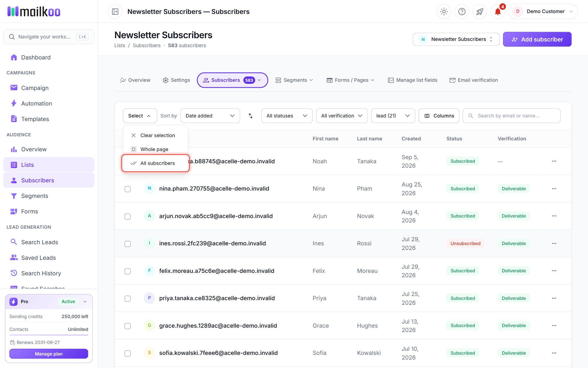
Task: Click the N avatar for Nina Pham
Action: pyautogui.click(x=149, y=188)
